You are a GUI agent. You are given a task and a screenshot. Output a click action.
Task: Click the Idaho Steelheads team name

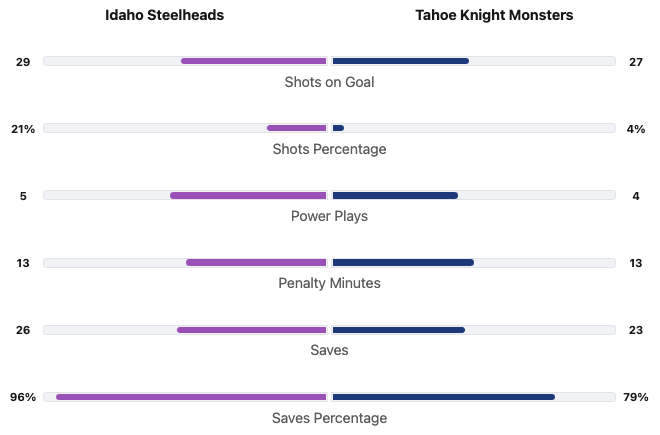165,15
